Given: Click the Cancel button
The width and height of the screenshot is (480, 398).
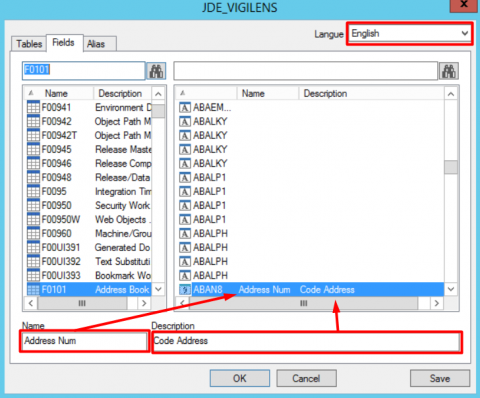Looking at the screenshot, I should point(306,378).
